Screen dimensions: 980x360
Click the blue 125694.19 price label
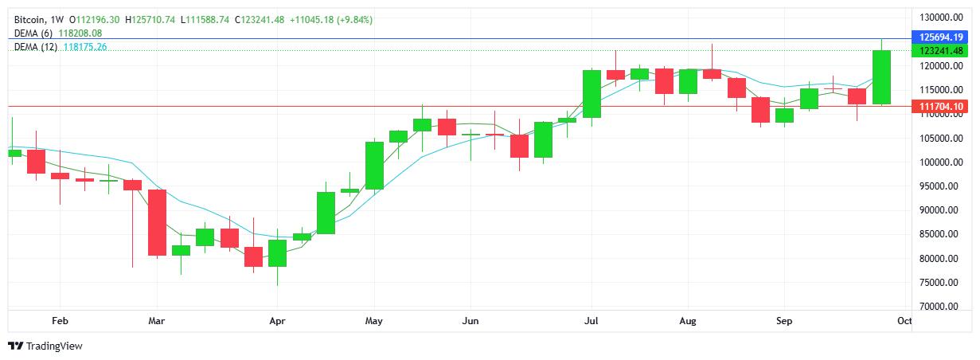[x=942, y=37]
